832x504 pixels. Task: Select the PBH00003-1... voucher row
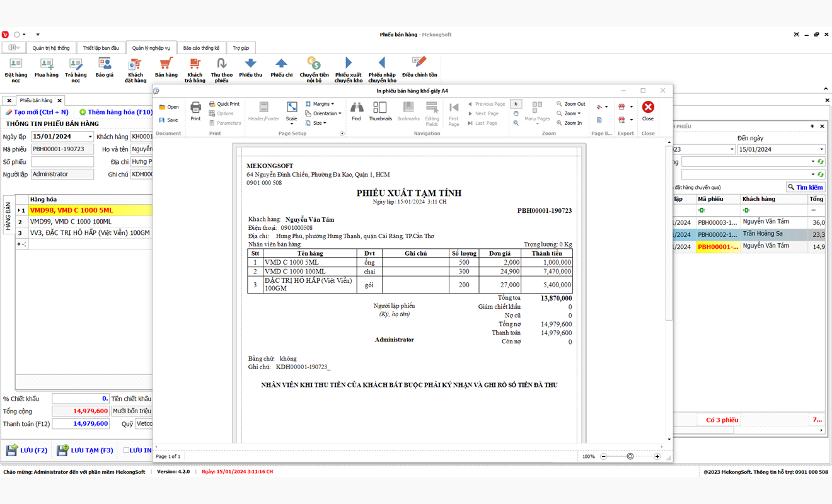click(749, 222)
